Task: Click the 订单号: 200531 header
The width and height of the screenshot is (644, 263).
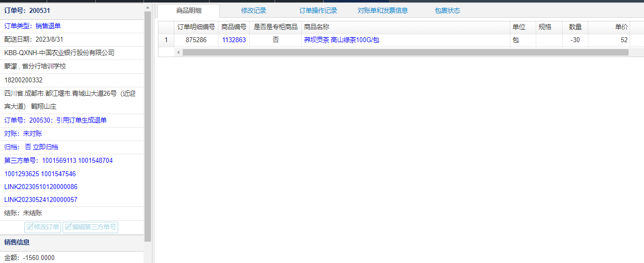Action: click(x=72, y=10)
